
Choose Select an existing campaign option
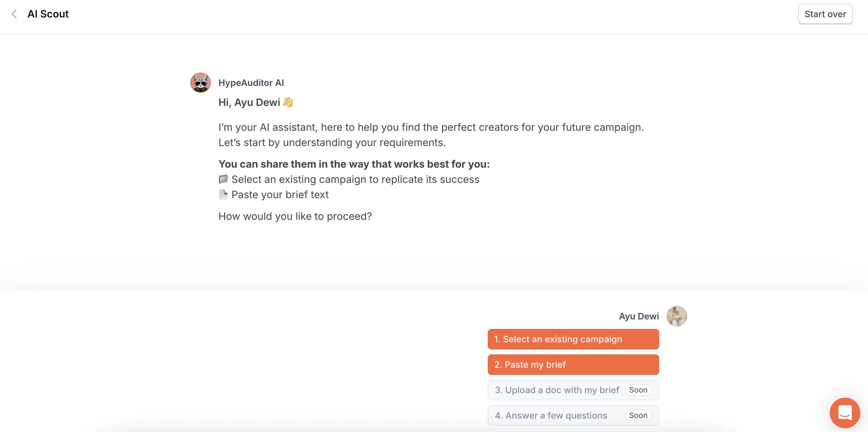573,339
